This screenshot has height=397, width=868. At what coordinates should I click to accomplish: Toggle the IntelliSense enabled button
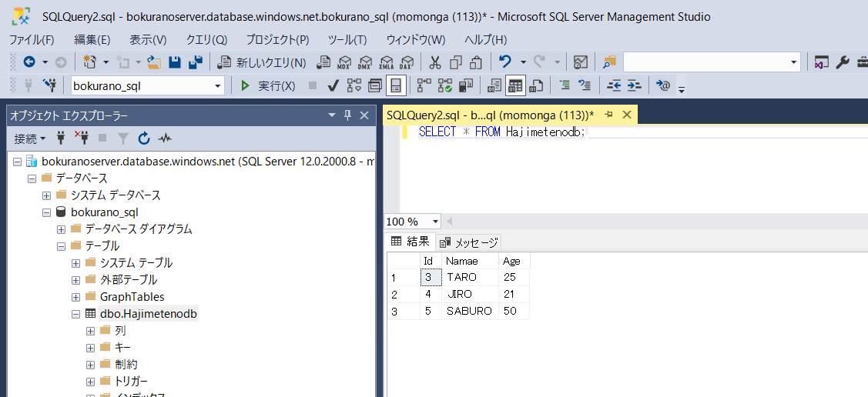396,85
